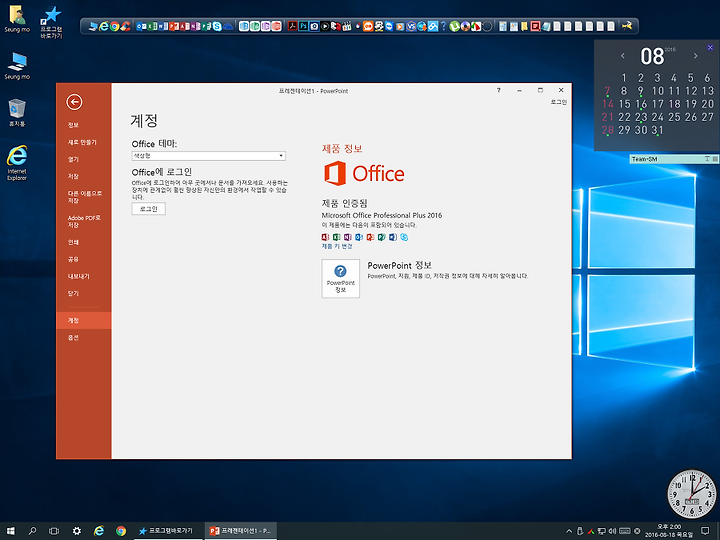Open the Action Center notification icon
This screenshot has width=720, height=540.
pyautogui.click(x=705, y=531)
